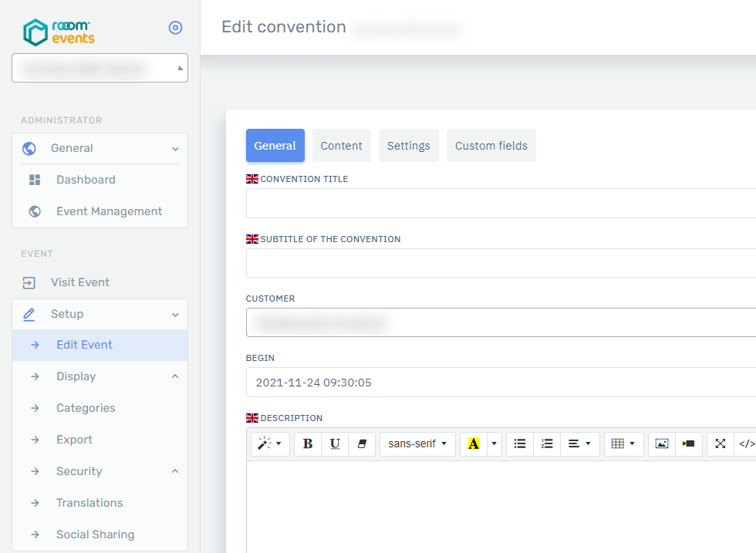Switch to the Content tab
This screenshot has width=756, height=553.
[341, 146]
